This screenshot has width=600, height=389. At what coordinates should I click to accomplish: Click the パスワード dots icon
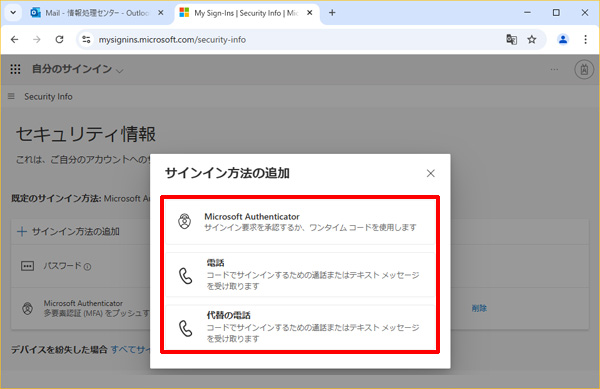click(27, 266)
